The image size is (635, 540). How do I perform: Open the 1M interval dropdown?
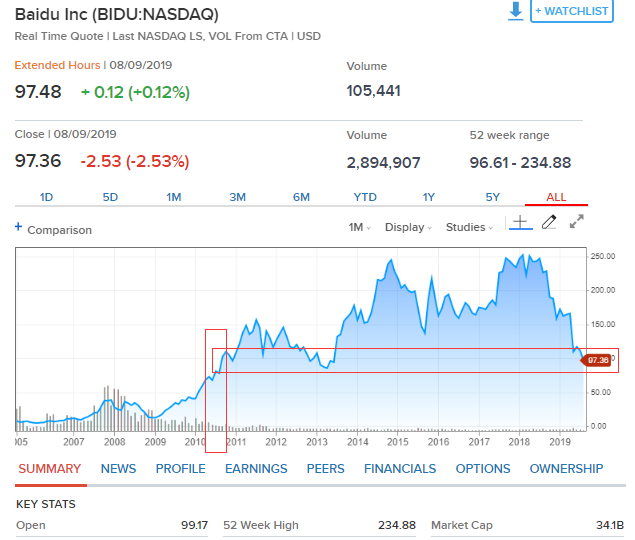(x=359, y=228)
